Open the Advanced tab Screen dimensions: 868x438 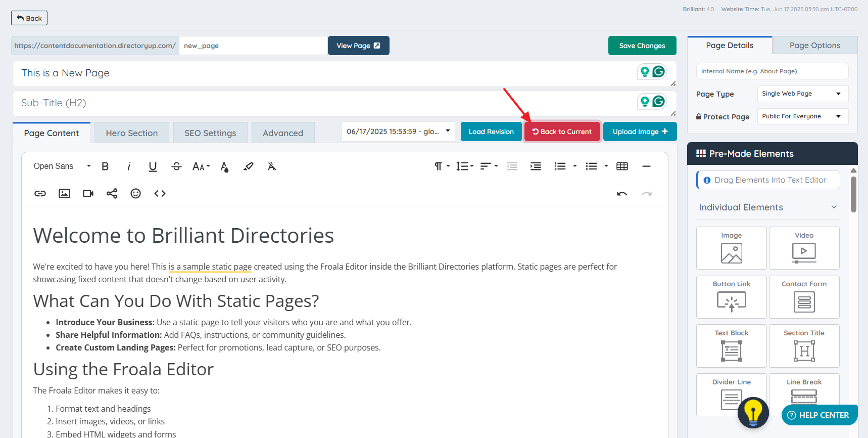283,133
